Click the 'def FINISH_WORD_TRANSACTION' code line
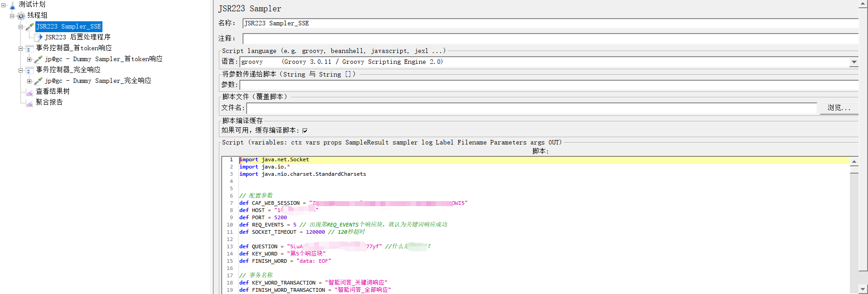This screenshot has width=868, height=294. click(315, 290)
